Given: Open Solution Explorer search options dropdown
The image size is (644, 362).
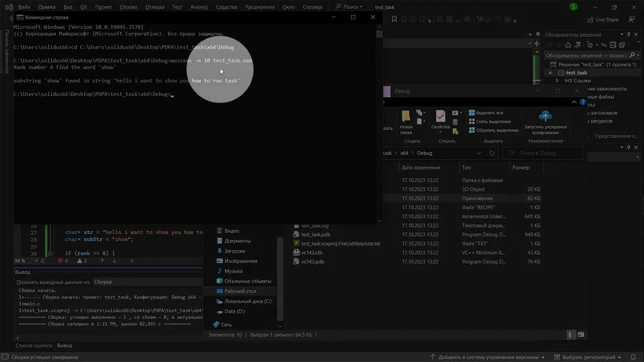Looking at the screenshot, I should (638, 55).
